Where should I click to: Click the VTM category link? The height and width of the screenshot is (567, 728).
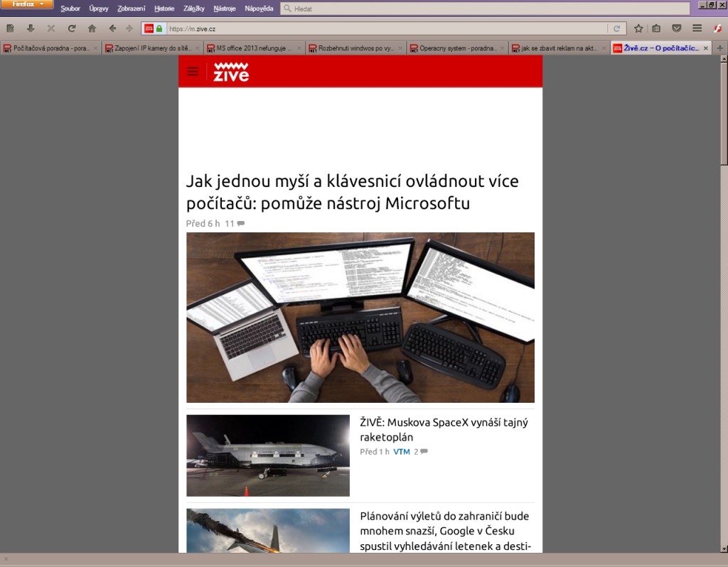click(402, 451)
